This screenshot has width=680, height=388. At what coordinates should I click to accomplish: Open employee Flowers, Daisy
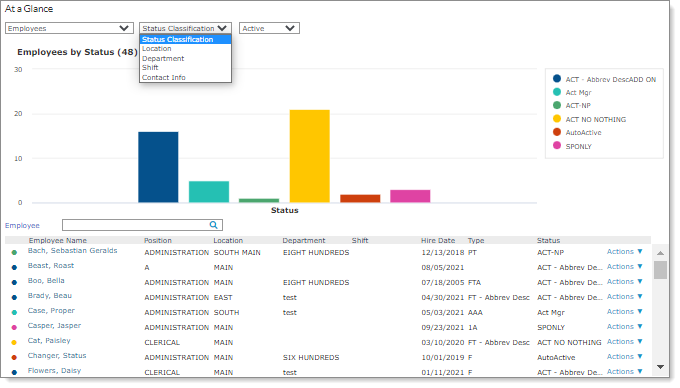[x=54, y=371]
